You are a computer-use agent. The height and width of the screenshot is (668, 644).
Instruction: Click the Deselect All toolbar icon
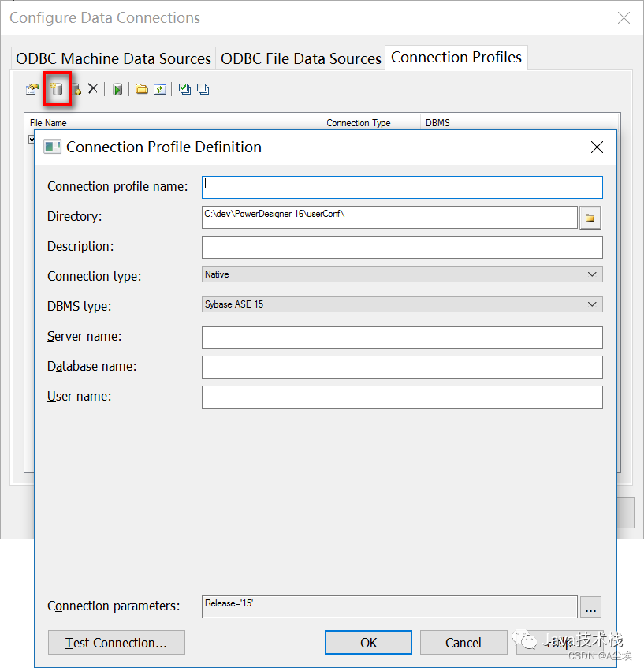[x=203, y=89]
